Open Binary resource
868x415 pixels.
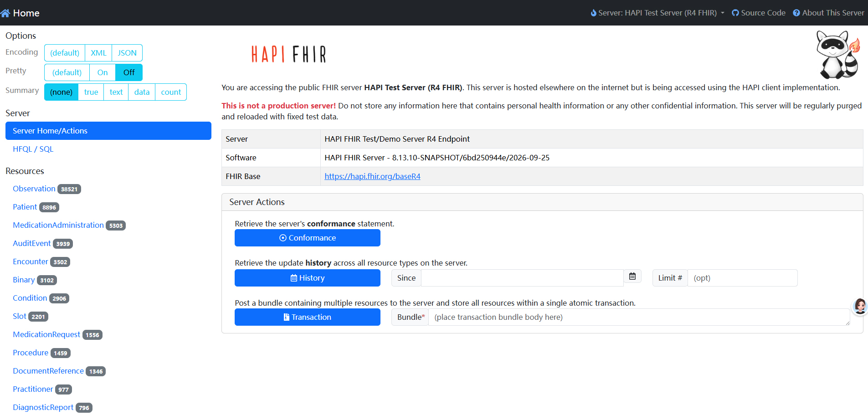tap(24, 280)
